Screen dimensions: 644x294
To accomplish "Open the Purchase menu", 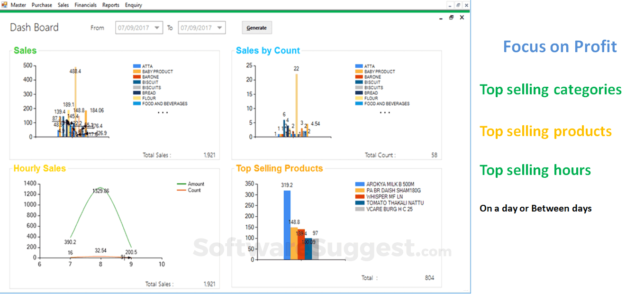I will tap(42, 5).
